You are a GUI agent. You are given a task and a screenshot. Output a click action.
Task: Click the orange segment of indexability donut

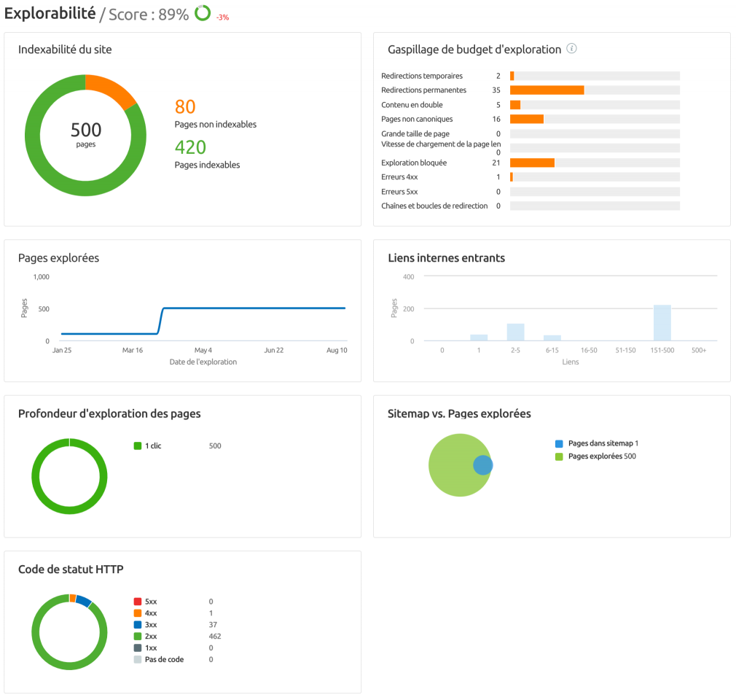coord(113,88)
